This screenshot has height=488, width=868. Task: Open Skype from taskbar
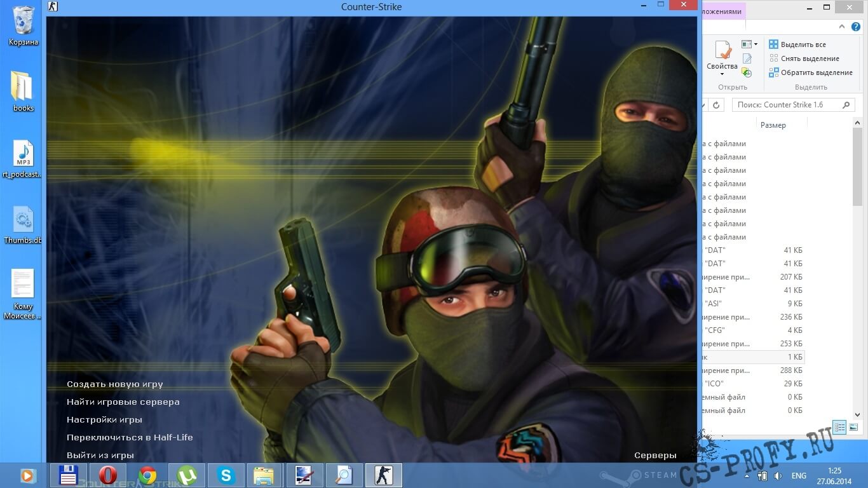click(x=226, y=475)
